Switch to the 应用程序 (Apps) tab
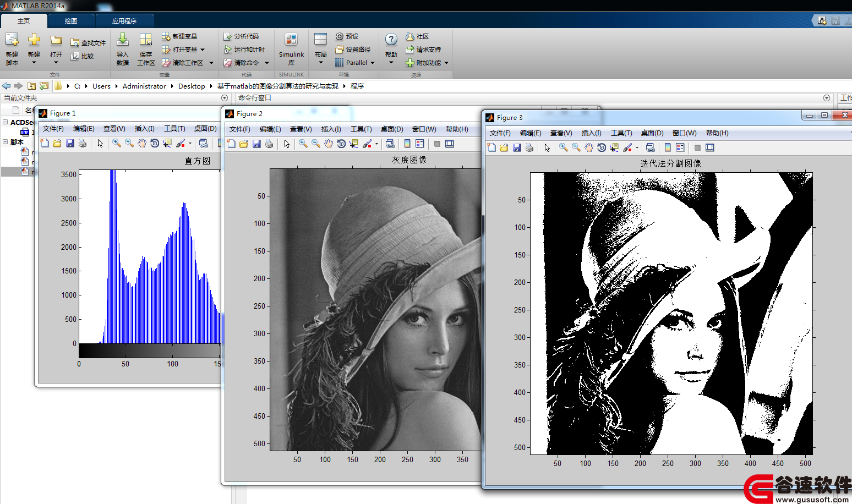852x504 pixels. (x=124, y=21)
